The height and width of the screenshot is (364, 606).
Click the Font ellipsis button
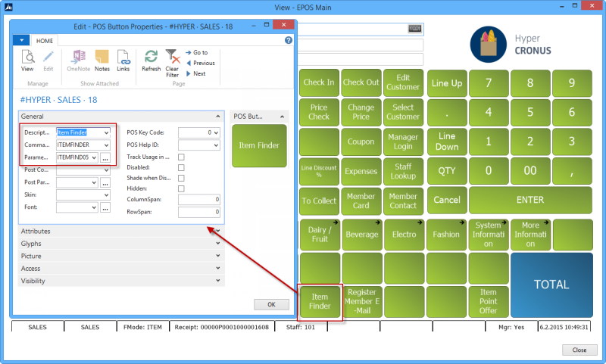pyautogui.click(x=105, y=207)
